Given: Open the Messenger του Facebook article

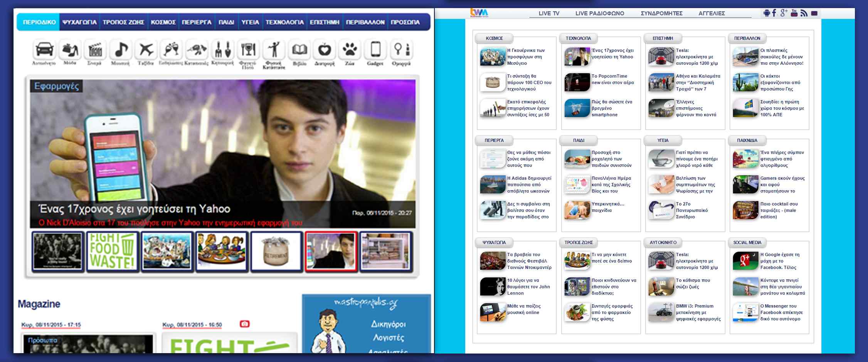Looking at the screenshot, I should pos(782,312).
